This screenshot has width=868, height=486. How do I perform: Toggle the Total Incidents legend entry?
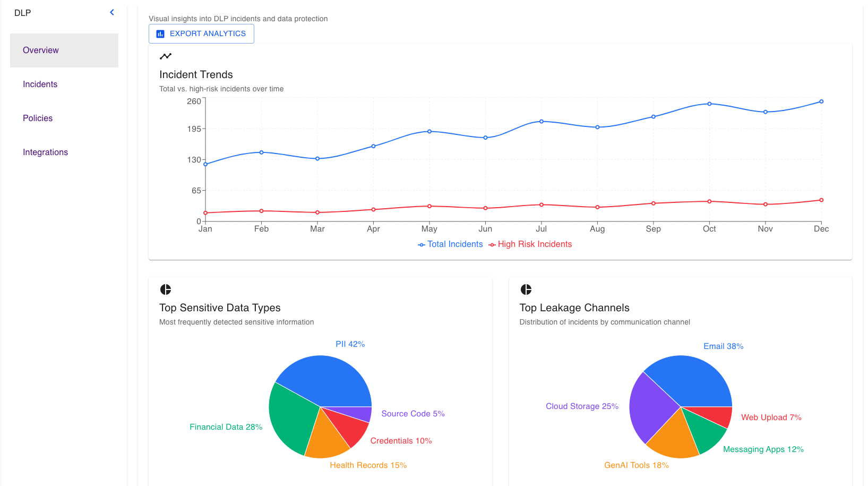point(450,244)
